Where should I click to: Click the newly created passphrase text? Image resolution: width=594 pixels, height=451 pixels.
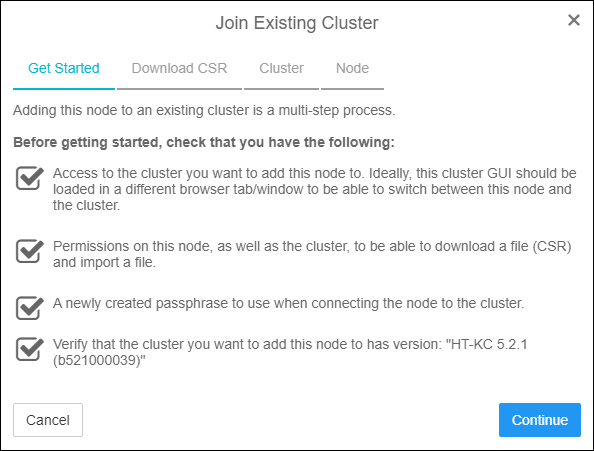(x=288, y=303)
